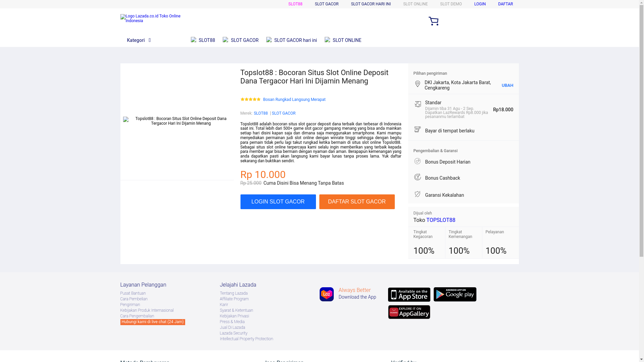Click the Standar delivery truck icon
This screenshot has width=644, height=362.
(x=417, y=104)
